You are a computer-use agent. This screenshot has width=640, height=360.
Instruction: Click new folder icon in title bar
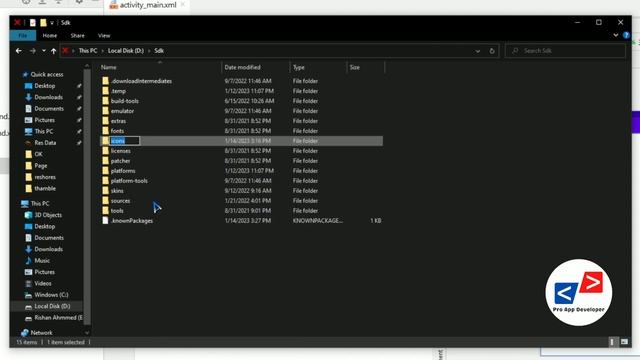pyautogui.click(x=43, y=23)
